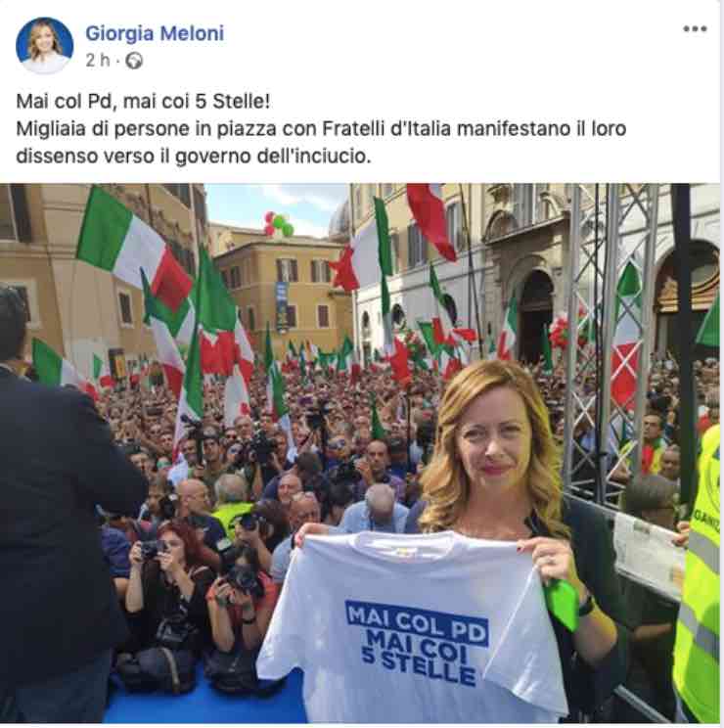Click the sentence starting "Migliaia di persone in piazza"
The height and width of the screenshot is (728, 724).
pos(321,128)
